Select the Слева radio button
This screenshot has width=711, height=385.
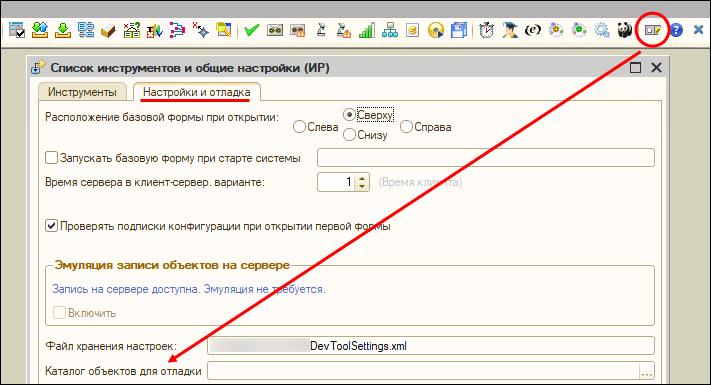[299, 127]
